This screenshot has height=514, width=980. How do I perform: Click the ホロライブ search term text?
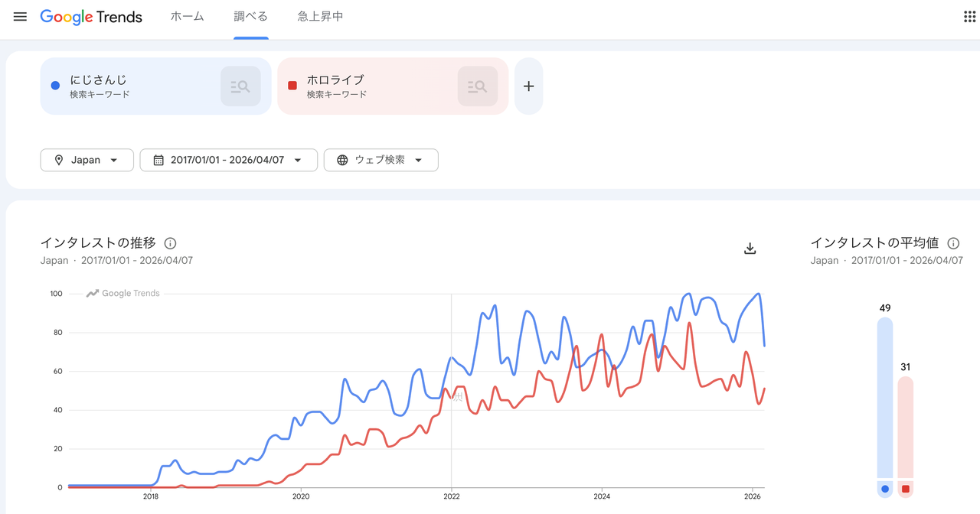click(x=335, y=80)
